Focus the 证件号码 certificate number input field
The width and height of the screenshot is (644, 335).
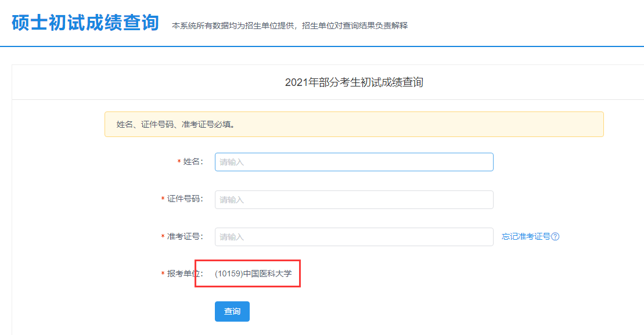(x=354, y=199)
